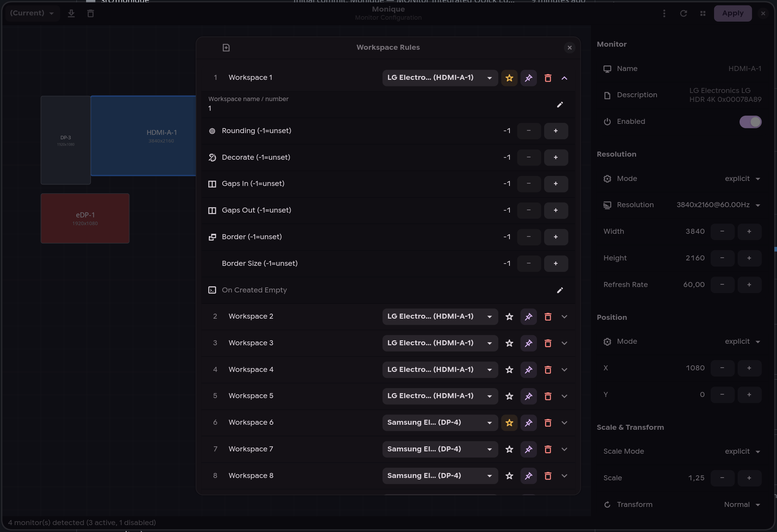Delete the Workspace 6 rule
This screenshot has width=777, height=532.
pos(548,423)
